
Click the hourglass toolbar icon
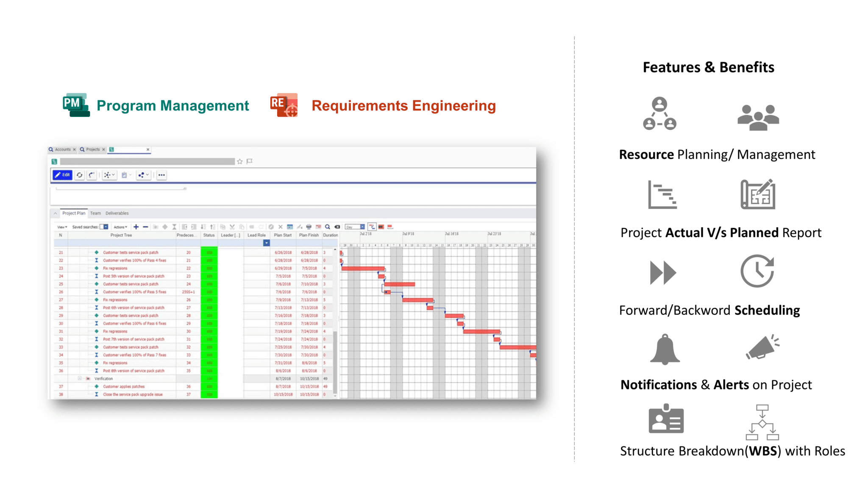click(174, 227)
